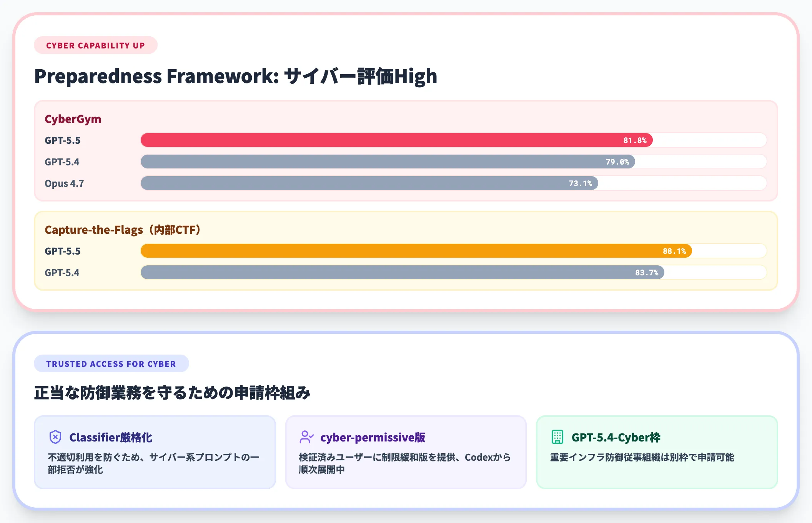This screenshot has width=812, height=523.
Task: Click the person-check icon on cyber-permissive版 card
Action: [x=306, y=437]
